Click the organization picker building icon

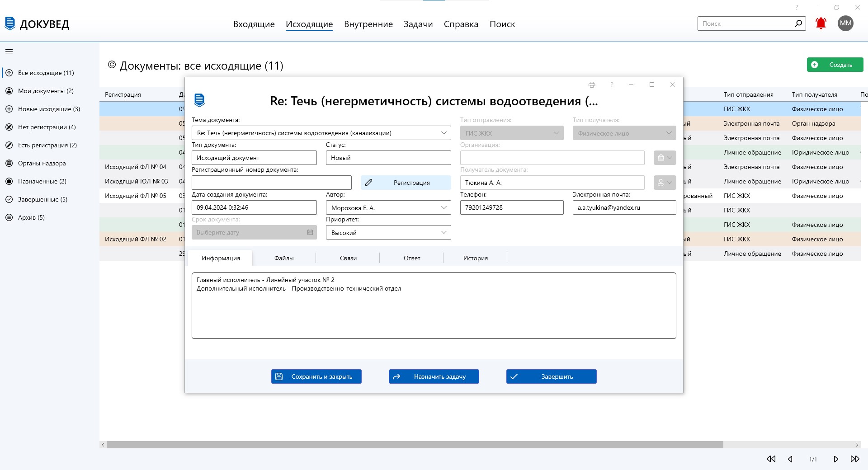[x=665, y=158]
